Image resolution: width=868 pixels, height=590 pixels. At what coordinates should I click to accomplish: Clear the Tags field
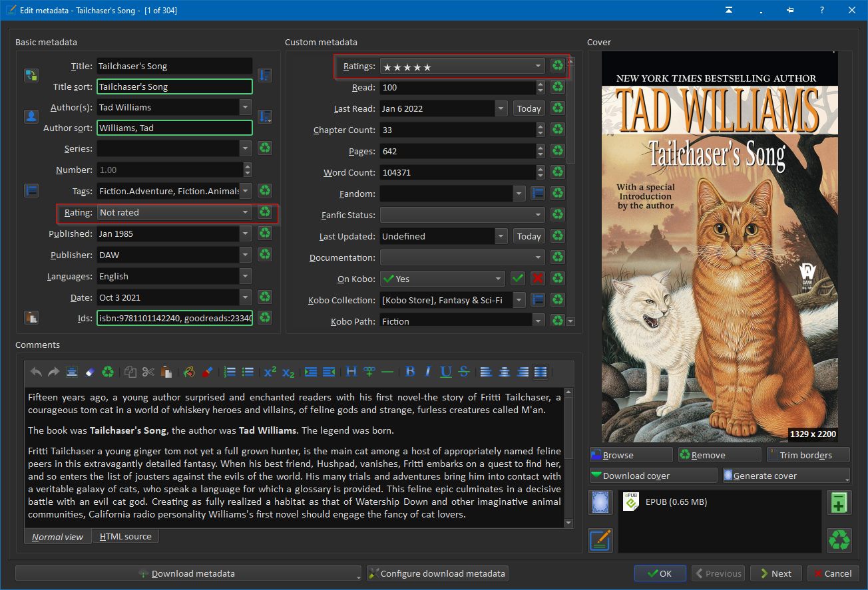click(265, 191)
